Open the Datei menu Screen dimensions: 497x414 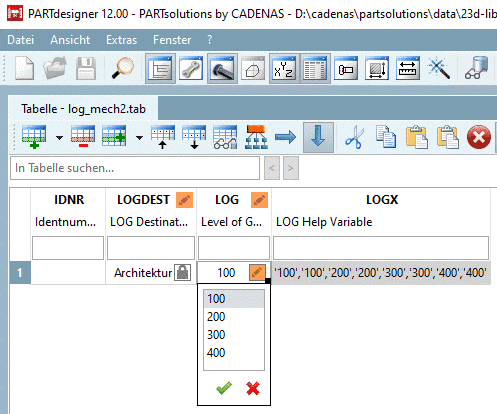[x=21, y=40]
